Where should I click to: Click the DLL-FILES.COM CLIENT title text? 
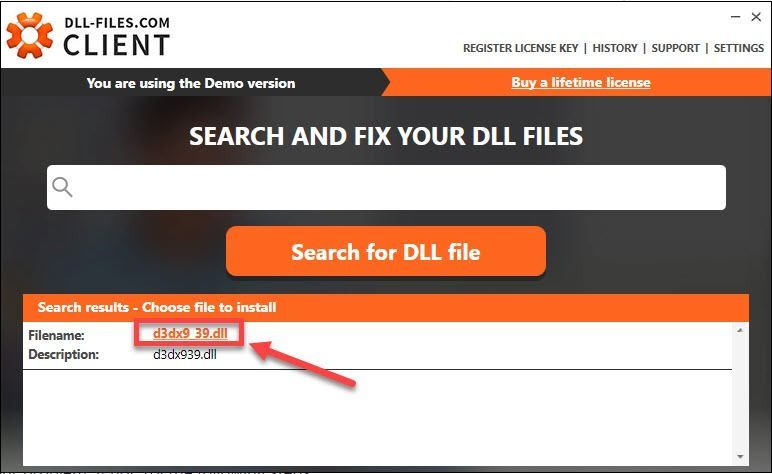tap(117, 37)
